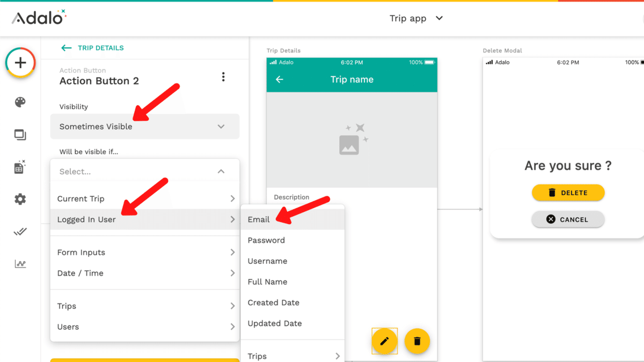
Task: Click the TRIP DETAILS back link
Action: point(100,48)
